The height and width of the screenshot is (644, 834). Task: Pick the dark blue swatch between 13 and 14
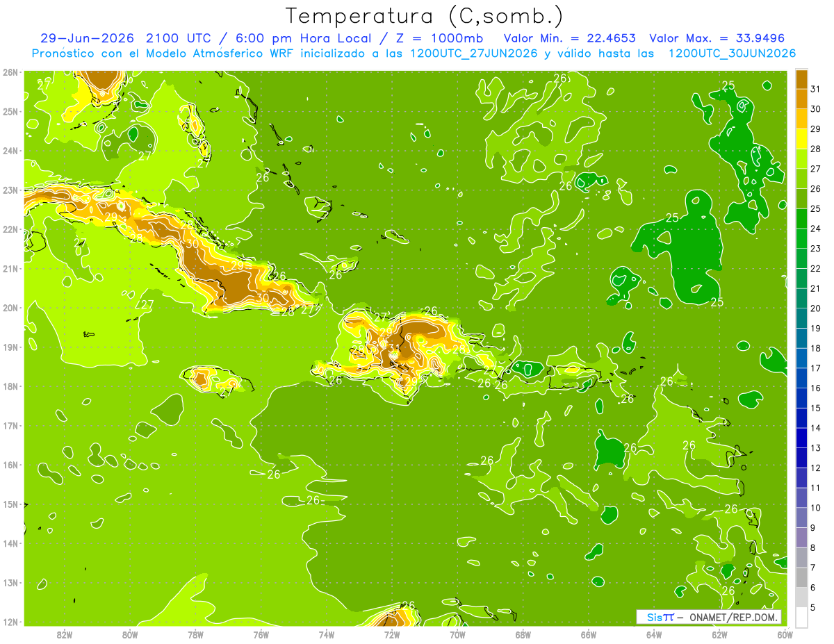801,438
